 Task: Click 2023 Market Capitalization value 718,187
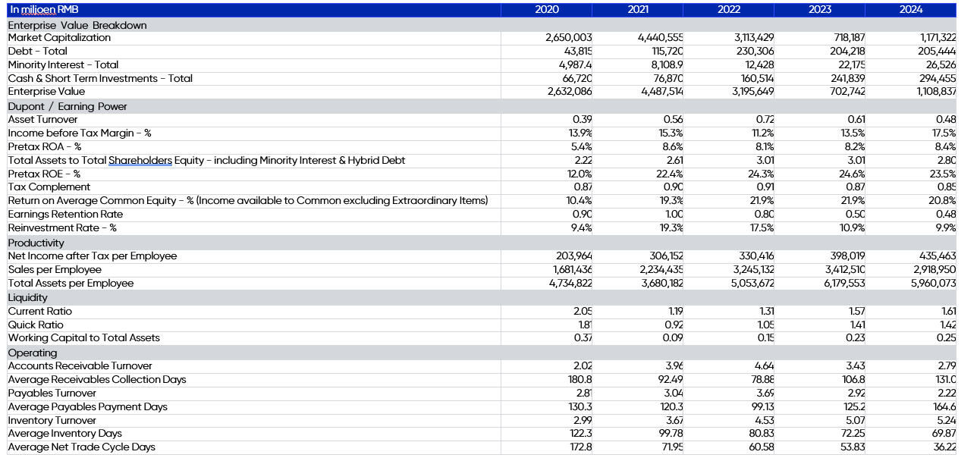point(848,38)
